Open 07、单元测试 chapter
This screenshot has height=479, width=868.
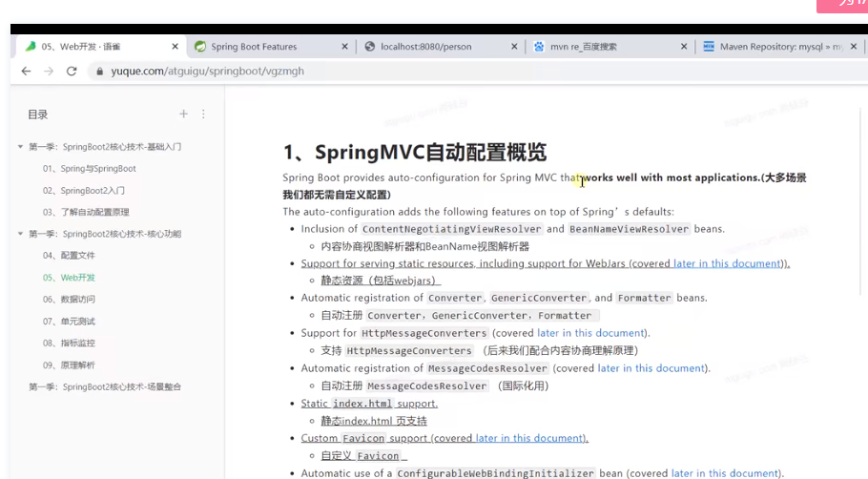(x=69, y=322)
